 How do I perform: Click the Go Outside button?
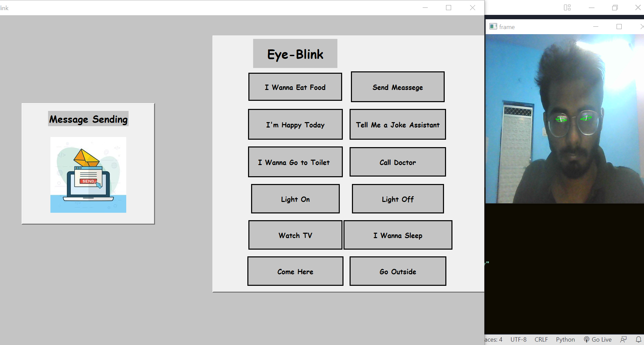[x=398, y=271]
